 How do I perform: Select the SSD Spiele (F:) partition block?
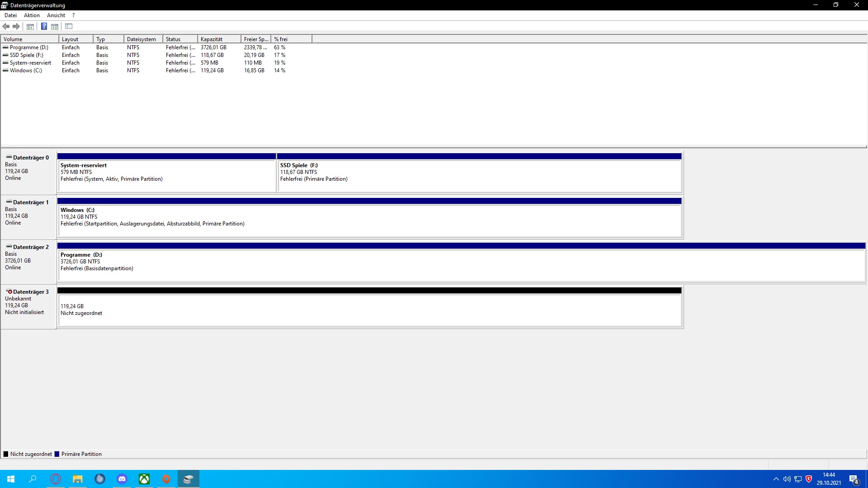[x=479, y=176]
